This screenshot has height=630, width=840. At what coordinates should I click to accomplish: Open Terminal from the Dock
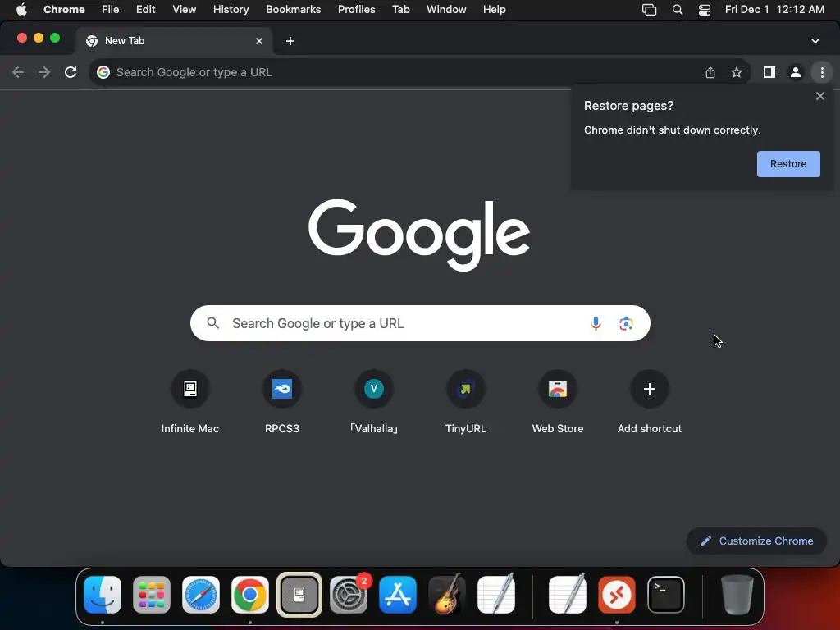(666, 595)
